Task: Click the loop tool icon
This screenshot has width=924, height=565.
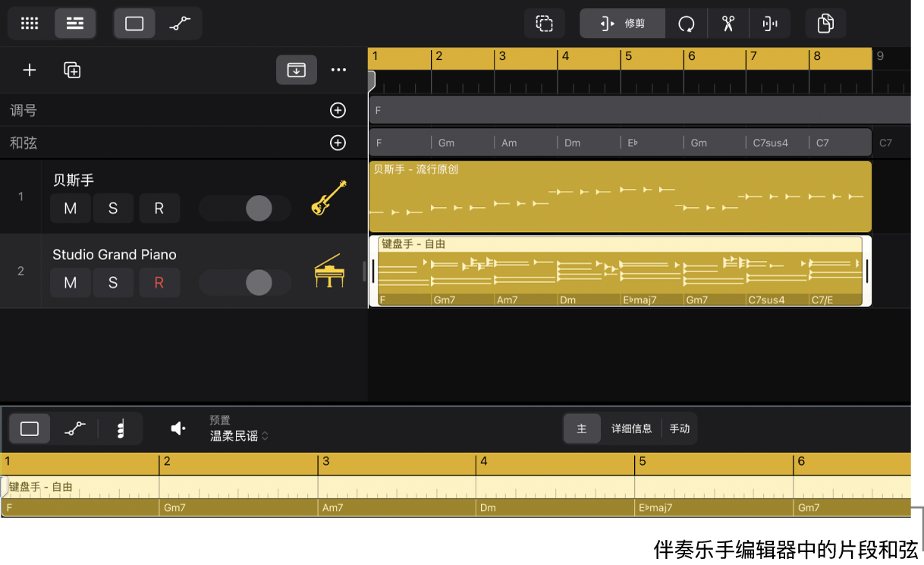Action: [x=687, y=24]
